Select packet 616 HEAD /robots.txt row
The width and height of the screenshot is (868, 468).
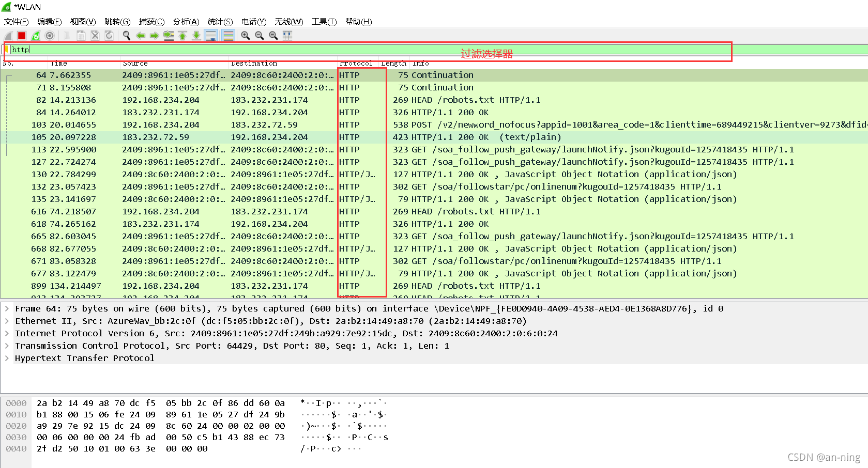pyautogui.click(x=434, y=211)
